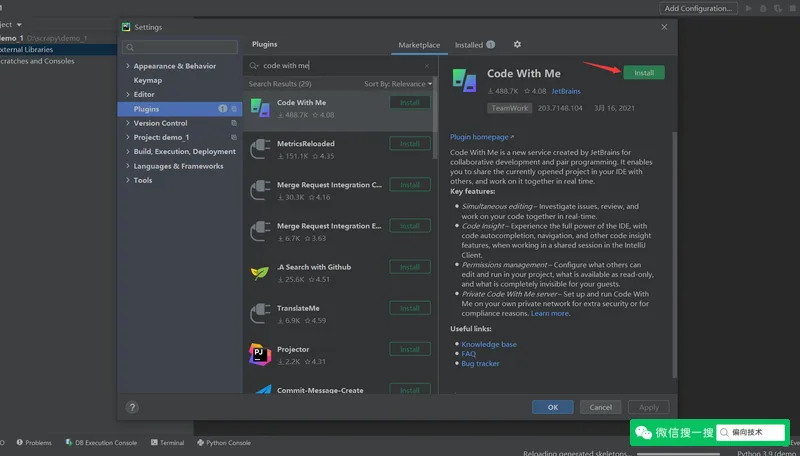This screenshot has height=456, width=800.
Task: Switch to the Marketplace tab
Action: click(x=419, y=45)
